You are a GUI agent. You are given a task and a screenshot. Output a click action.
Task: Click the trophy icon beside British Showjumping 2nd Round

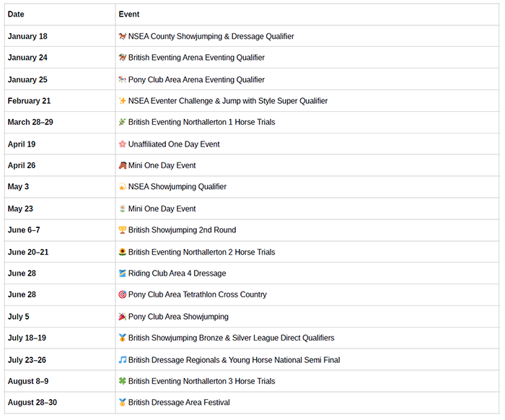tap(123, 230)
